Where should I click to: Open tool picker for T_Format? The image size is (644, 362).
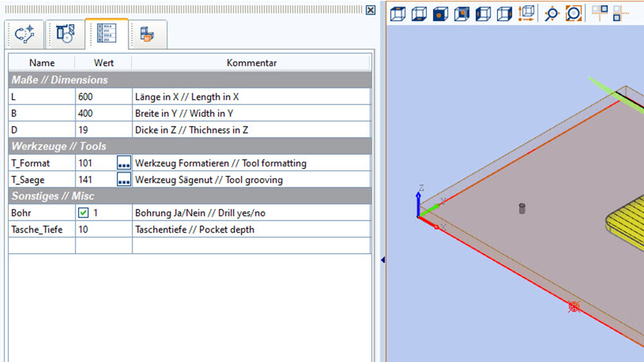pyautogui.click(x=124, y=163)
